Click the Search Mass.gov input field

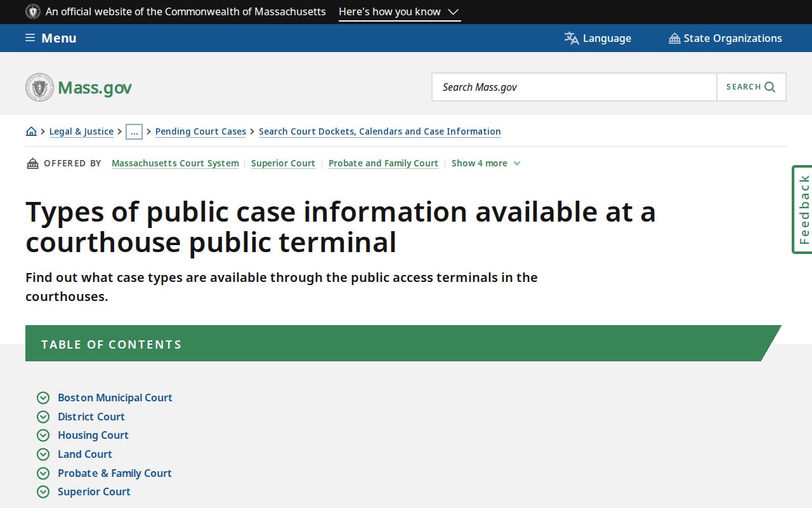tap(575, 87)
